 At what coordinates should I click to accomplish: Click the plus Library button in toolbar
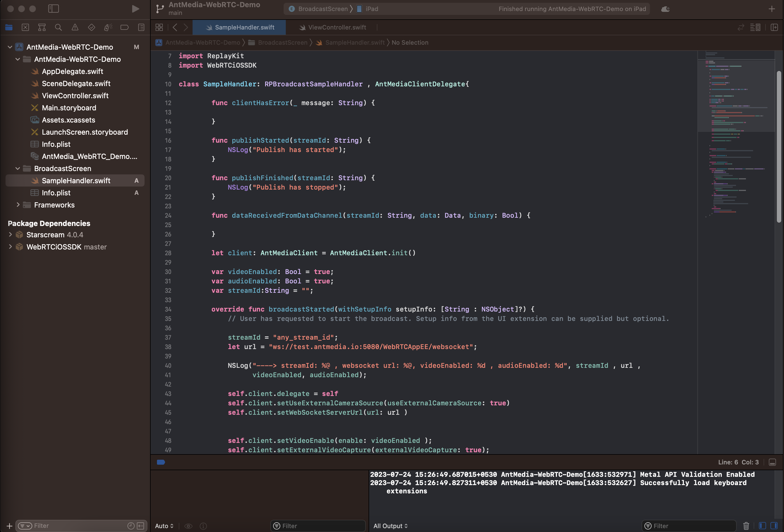pyautogui.click(x=772, y=9)
